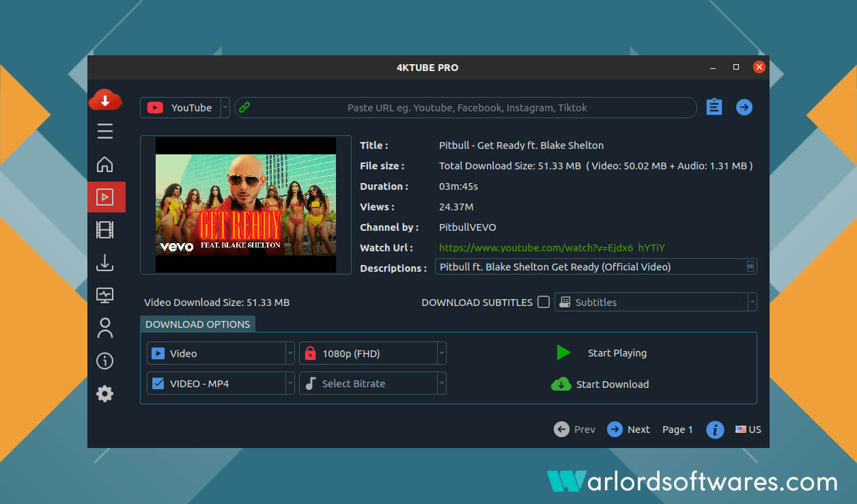The image size is (857, 504).
Task: Select the DOWNLOAD OPTIONS tab
Action: [x=198, y=324]
